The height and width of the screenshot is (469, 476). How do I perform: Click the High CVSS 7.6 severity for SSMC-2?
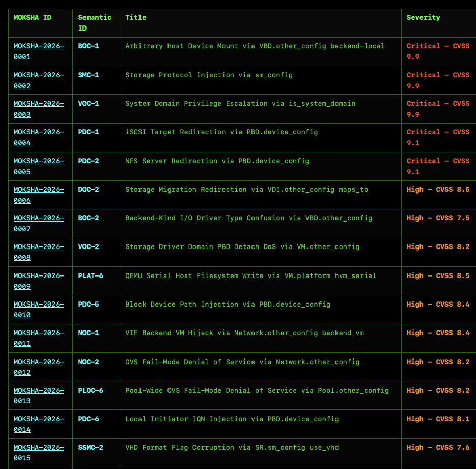pos(438,448)
